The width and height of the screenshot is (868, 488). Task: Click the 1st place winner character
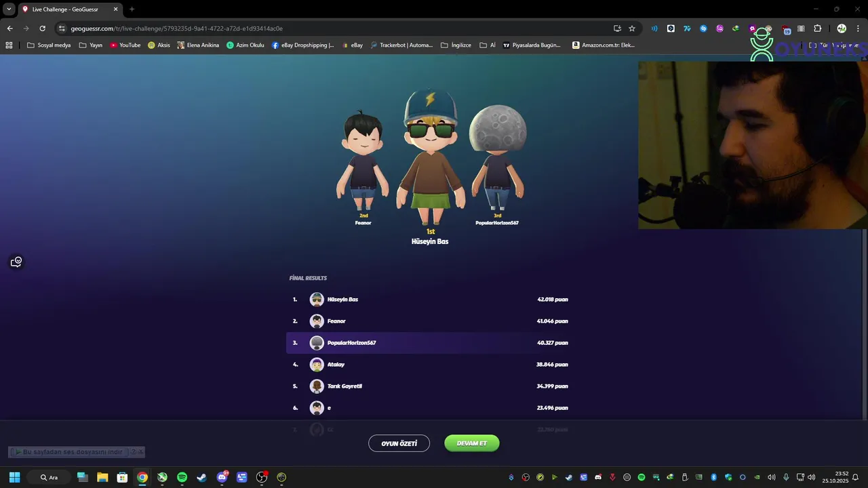(430, 157)
